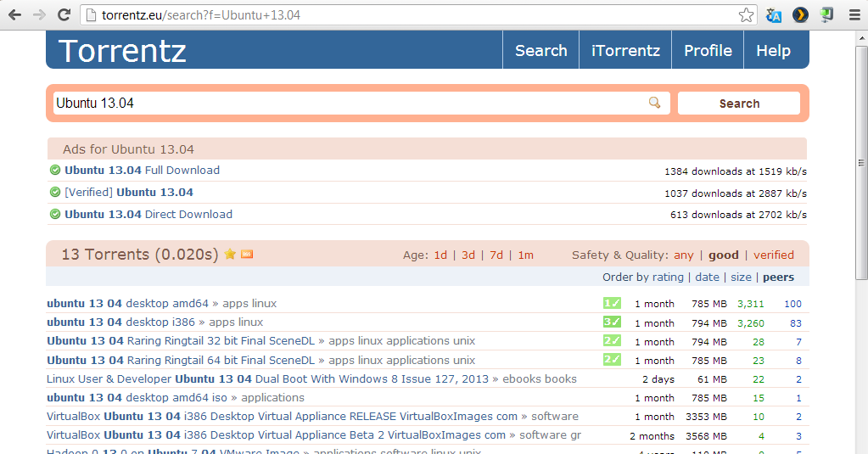This screenshot has width=868, height=454.
Task: Order results by date
Action: click(x=708, y=277)
